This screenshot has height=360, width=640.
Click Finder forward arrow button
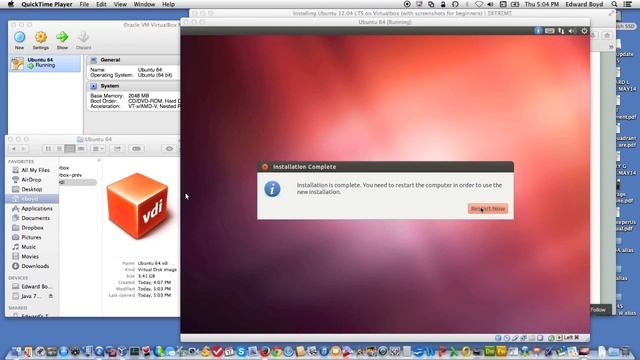coord(24,149)
